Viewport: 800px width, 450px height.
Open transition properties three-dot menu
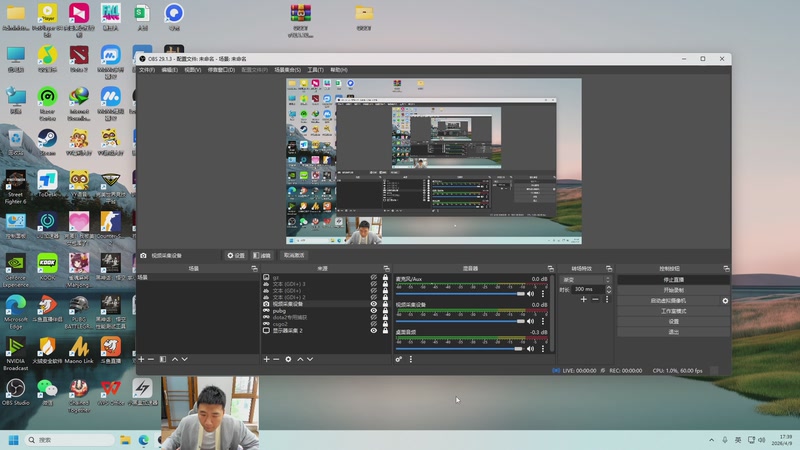(x=607, y=299)
